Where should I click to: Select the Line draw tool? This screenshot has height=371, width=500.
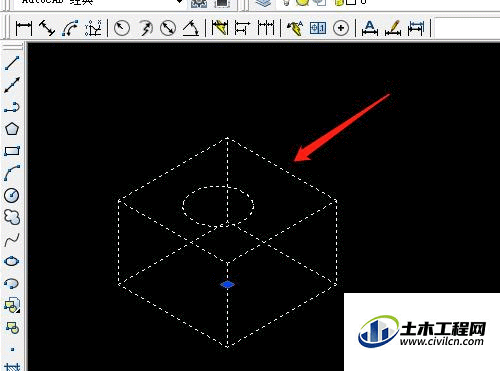pyautogui.click(x=12, y=63)
